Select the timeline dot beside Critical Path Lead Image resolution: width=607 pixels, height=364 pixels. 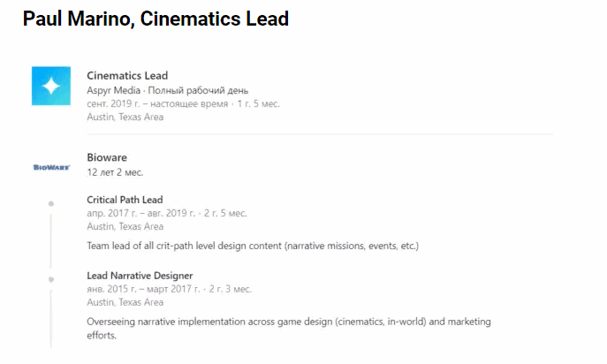[51, 204]
